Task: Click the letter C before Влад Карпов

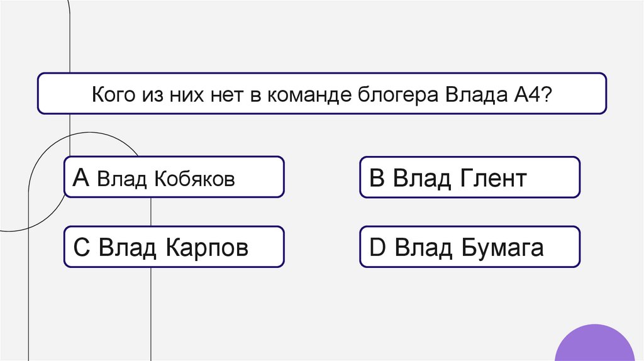Action: [x=82, y=248]
